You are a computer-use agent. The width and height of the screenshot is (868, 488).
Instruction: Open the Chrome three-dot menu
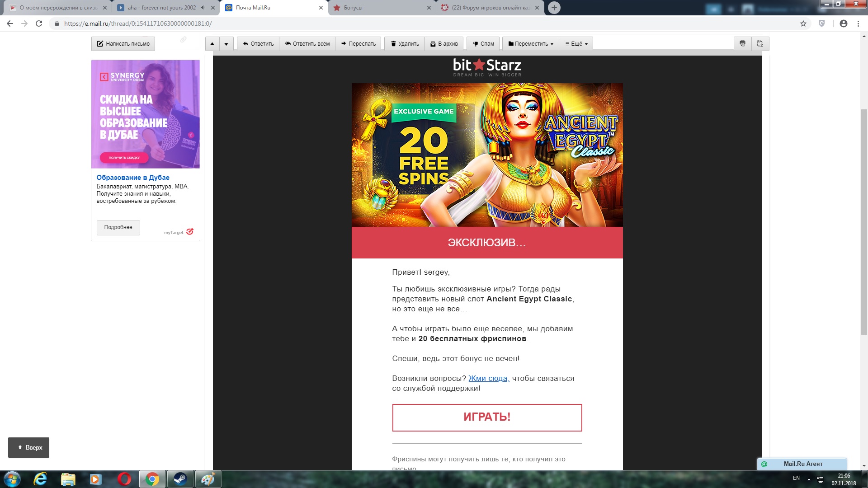tap(858, 23)
